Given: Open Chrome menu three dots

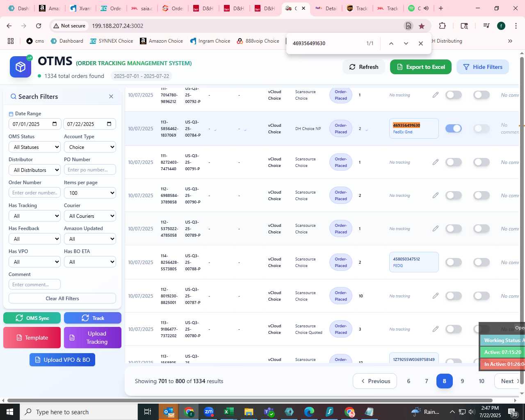Looking at the screenshot, I should [516, 26].
